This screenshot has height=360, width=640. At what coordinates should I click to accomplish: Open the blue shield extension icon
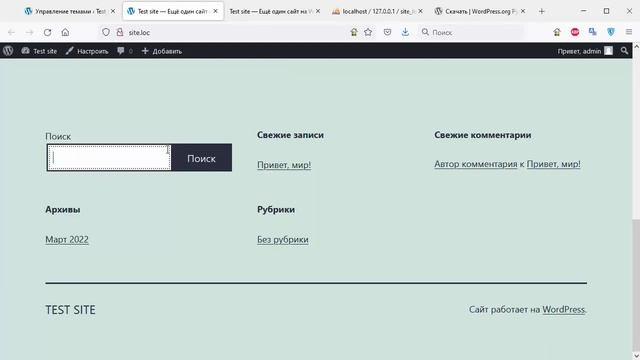coord(611,32)
